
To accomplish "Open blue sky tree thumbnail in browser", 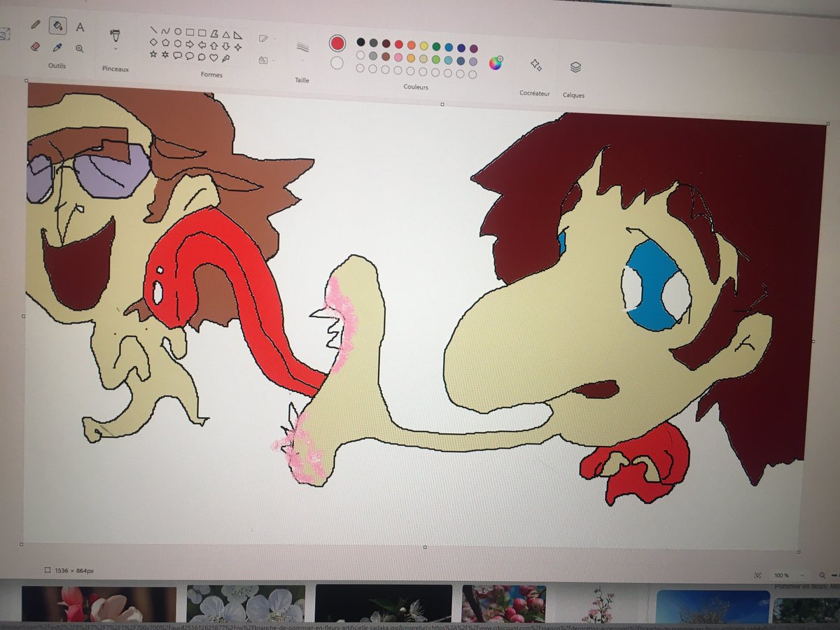I will pos(713,606).
